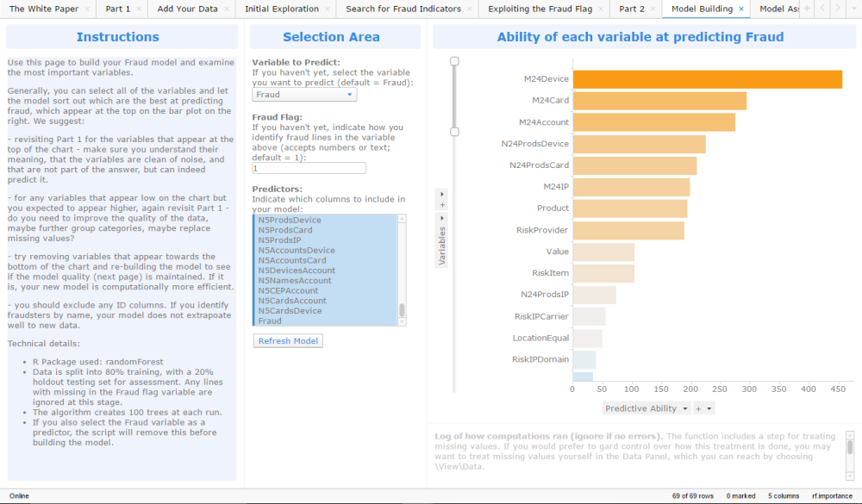Viewport: 862px width, 504px height.
Task: Click the plus icon above Variables axis
Action: [442, 205]
